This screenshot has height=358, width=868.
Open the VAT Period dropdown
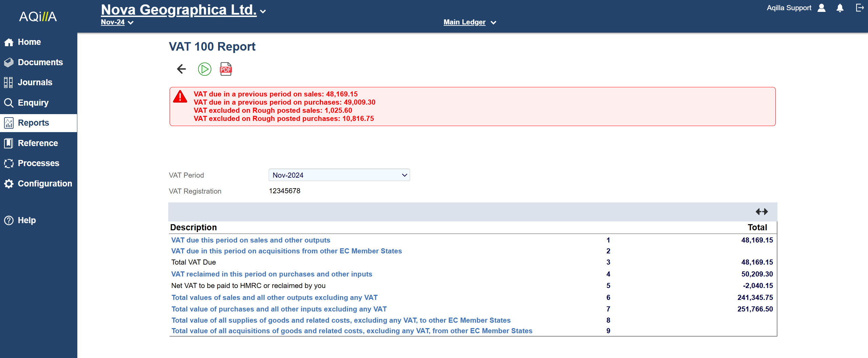[339, 175]
